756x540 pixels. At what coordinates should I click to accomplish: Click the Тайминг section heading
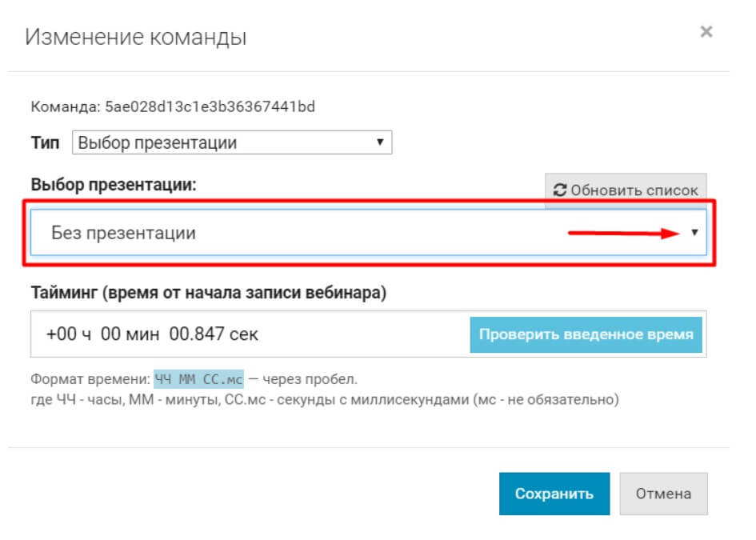coord(208,293)
